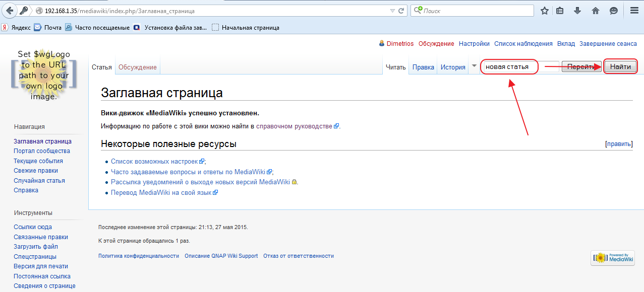
Task: Open Загрузить файл upload link
Action: tap(36, 247)
